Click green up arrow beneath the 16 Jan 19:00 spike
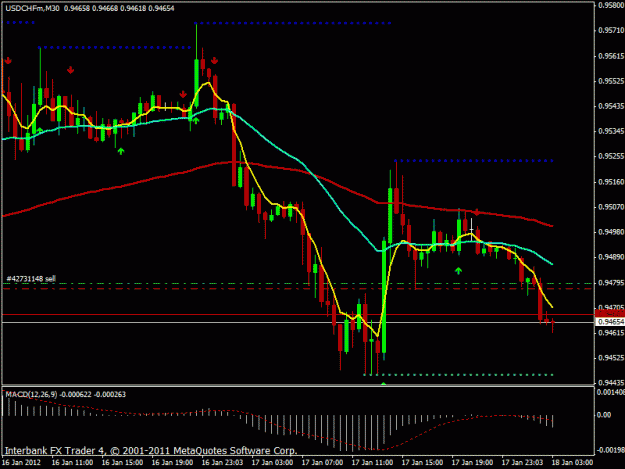This screenshot has width=625, height=469. tap(196, 120)
